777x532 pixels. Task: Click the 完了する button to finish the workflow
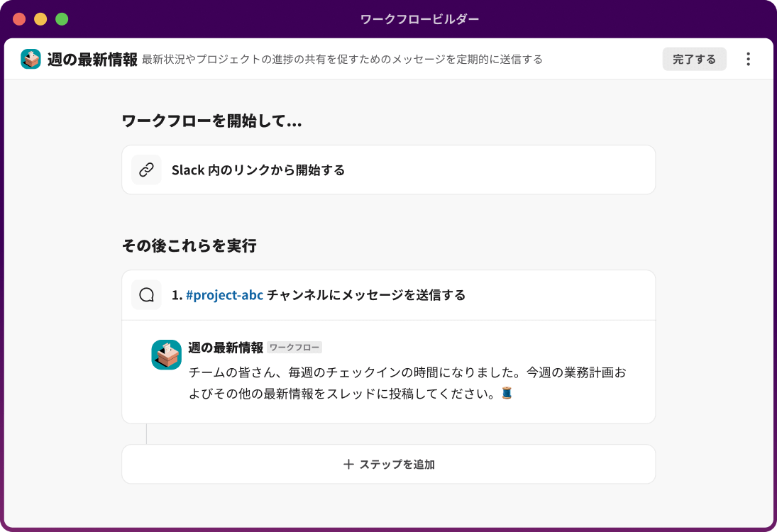pos(694,59)
